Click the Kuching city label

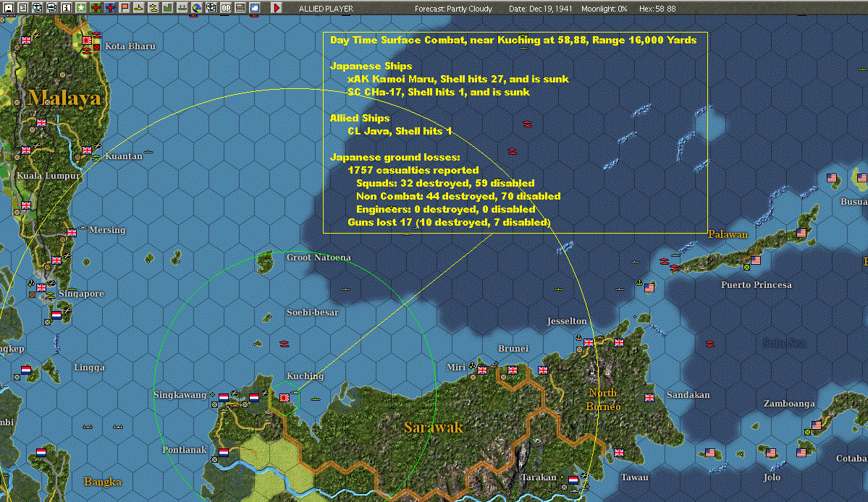point(305,376)
